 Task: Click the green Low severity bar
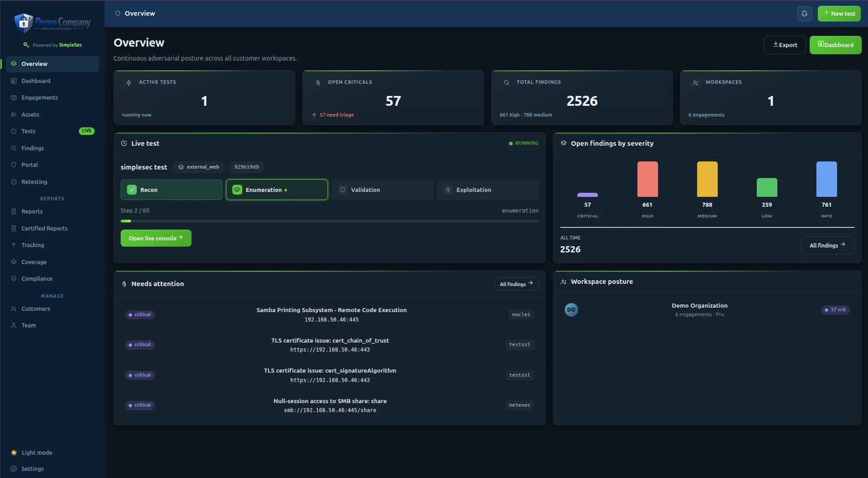click(x=767, y=187)
